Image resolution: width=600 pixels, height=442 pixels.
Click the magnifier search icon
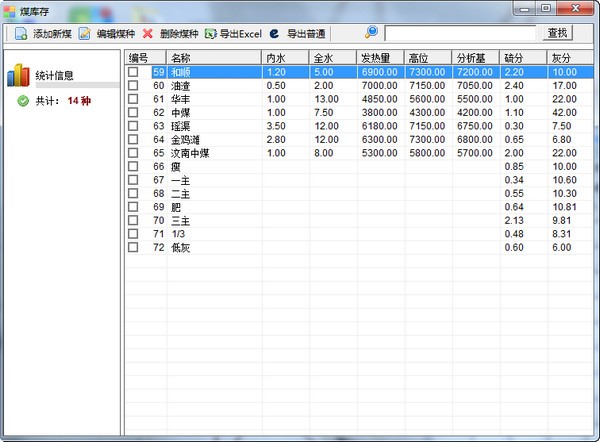coord(372,33)
